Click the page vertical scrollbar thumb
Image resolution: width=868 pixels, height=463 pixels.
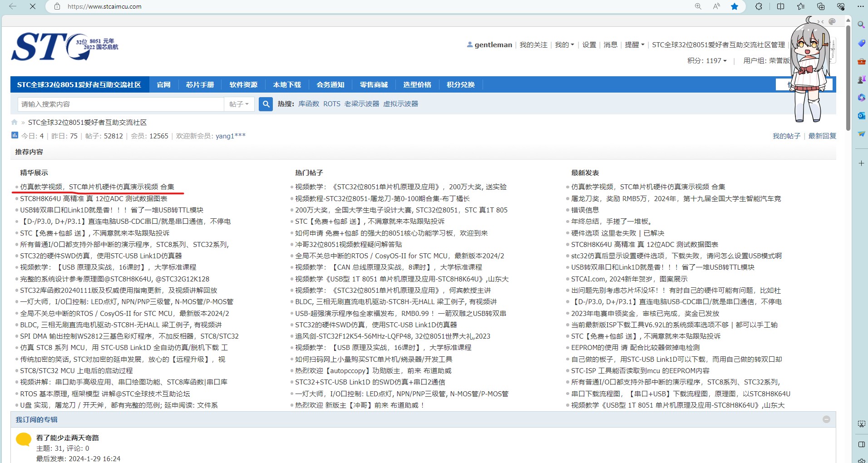click(848, 77)
